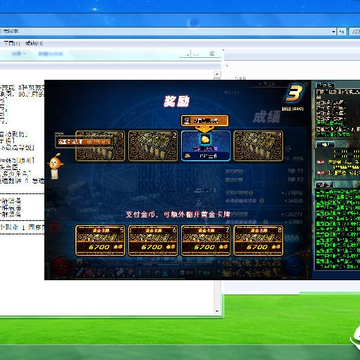This screenshot has width=360, height=360.
Task: Click the 成绩 results heading
Action: (x=266, y=117)
